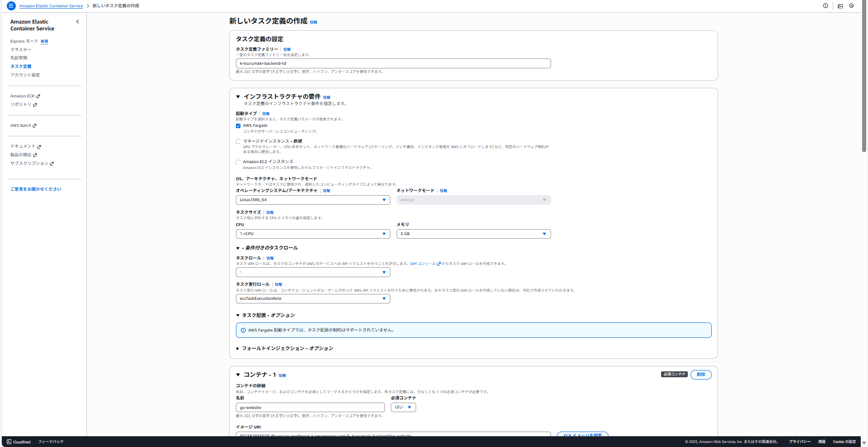Collapse the コンテナ - 1 section

[238, 375]
